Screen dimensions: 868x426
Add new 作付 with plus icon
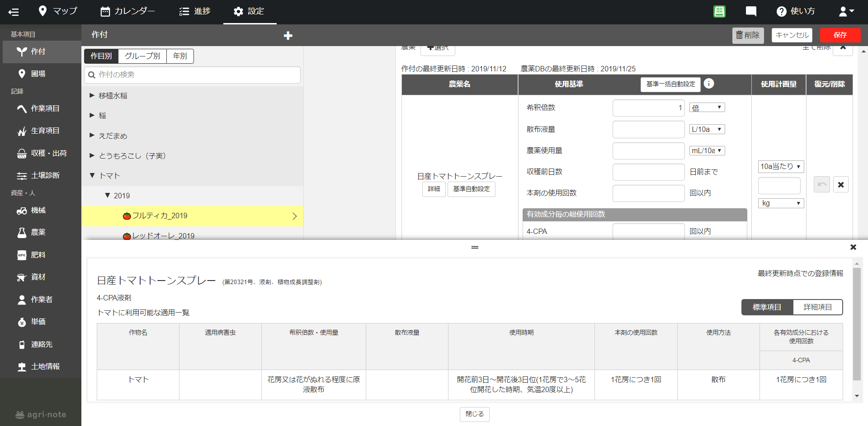click(288, 35)
